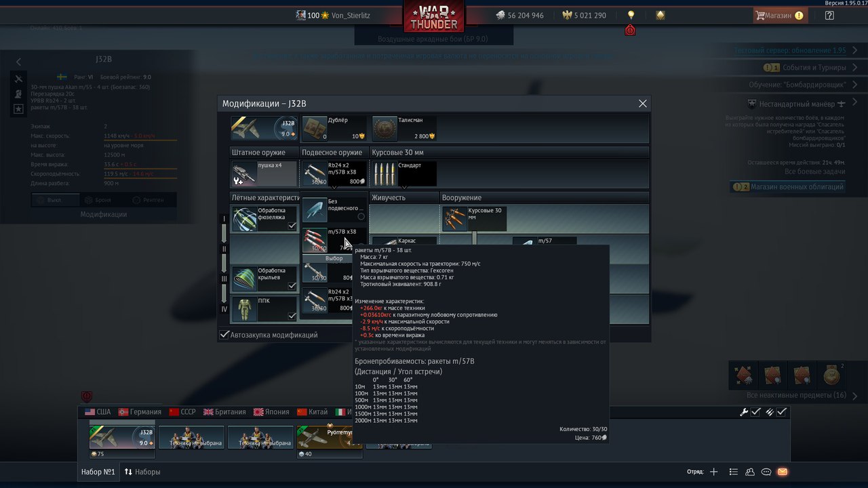Select the J32B aircraft card in modifications
Image resolution: width=868 pixels, height=488 pixels.
pos(264,128)
